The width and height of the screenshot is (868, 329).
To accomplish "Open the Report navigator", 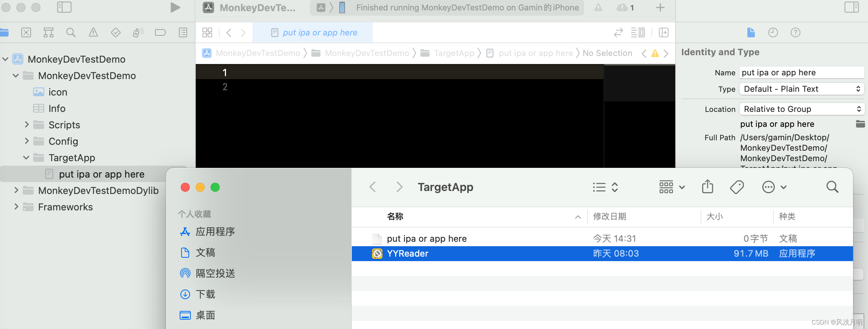I will pos(183,32).
